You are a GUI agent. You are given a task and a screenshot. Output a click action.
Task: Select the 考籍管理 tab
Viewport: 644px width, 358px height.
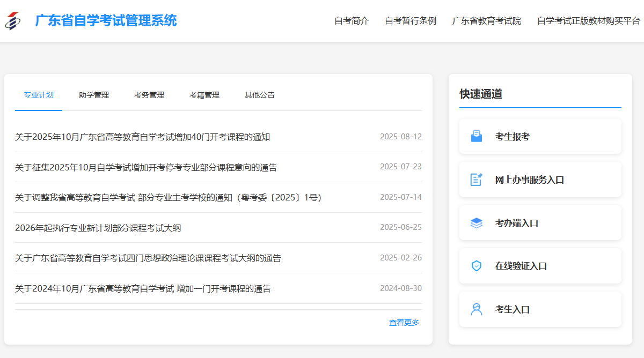pyautogui.click(x=204, y=95)
